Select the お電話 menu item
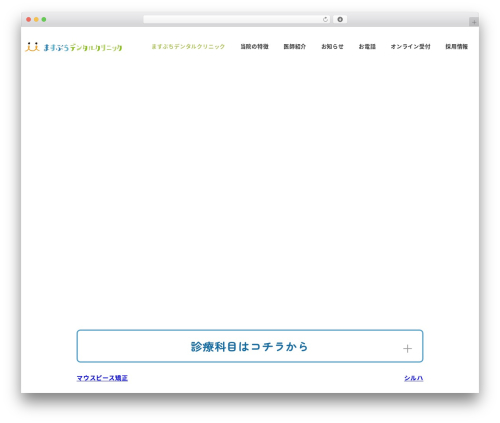The width and height of the screenshot is (500, 423). (x=367, y=47)
